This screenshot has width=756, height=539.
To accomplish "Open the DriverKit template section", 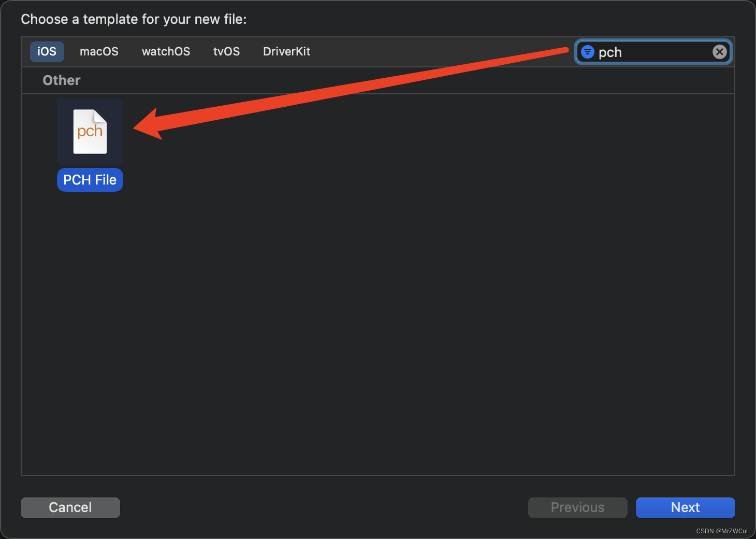I will coord(286,51).
